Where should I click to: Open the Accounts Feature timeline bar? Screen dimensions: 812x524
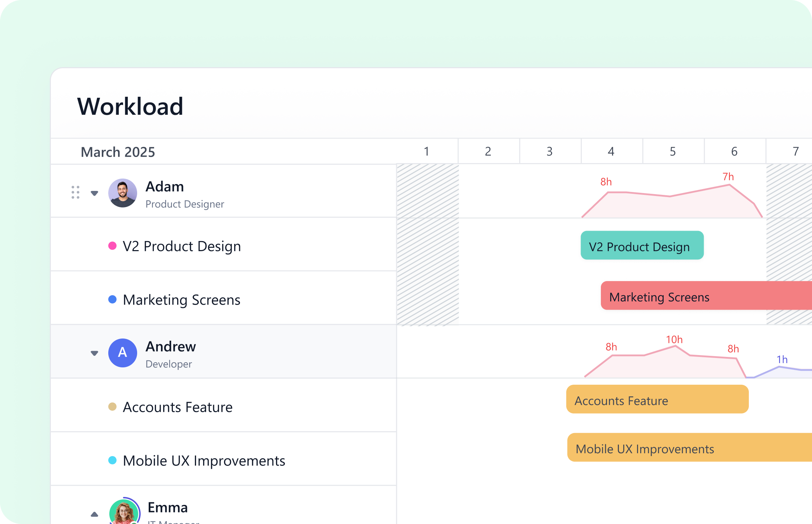coord(657,399)
